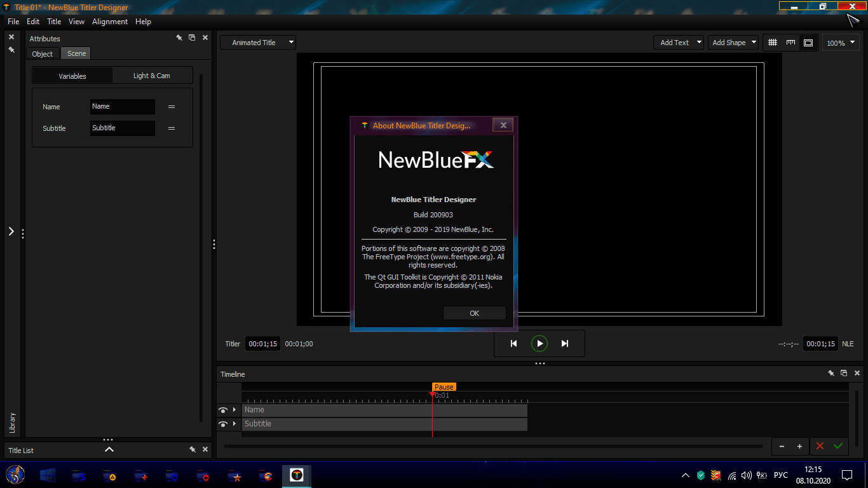Close the About NewBlue Titler dialog
The image size is (868, 488).
pos(503,125)
